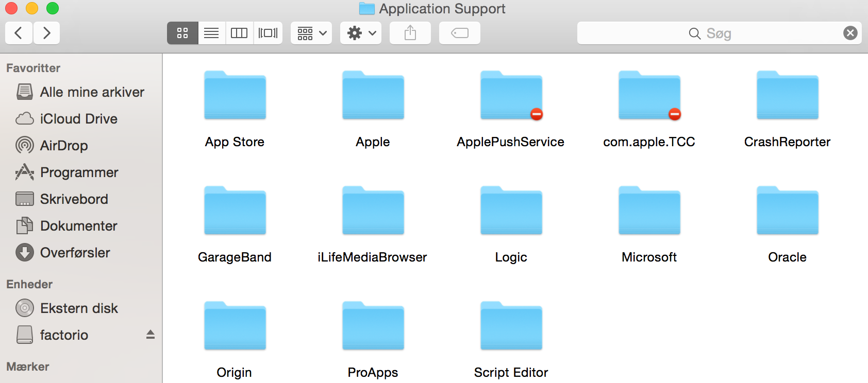
Task: Go forward with the right arrow button
Action: click(x=47, y=33)
